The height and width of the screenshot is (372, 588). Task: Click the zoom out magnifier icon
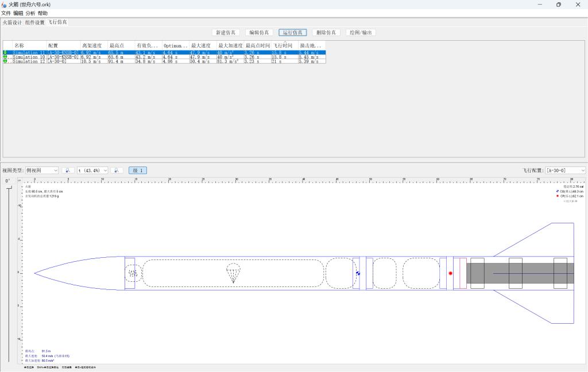click(x=68, y=170)
